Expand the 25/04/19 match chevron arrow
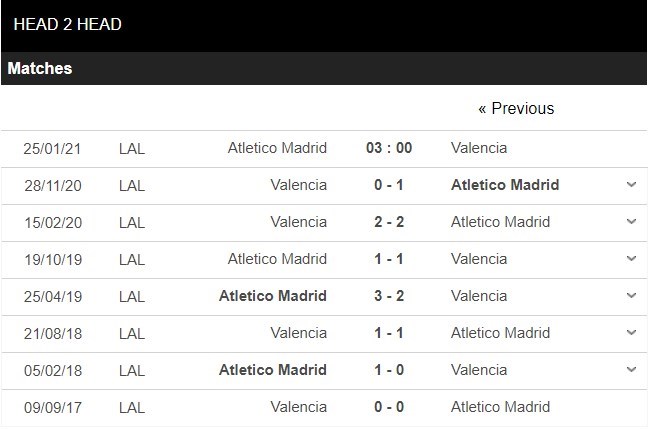Screen dimensions: 649x429 point(631,296)
